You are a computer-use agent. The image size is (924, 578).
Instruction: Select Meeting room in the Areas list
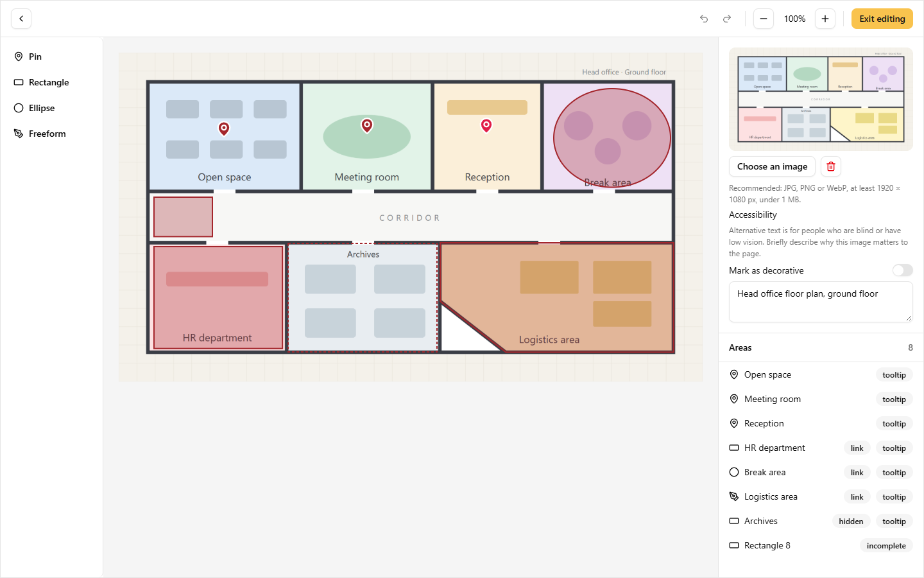click(821, 399)
